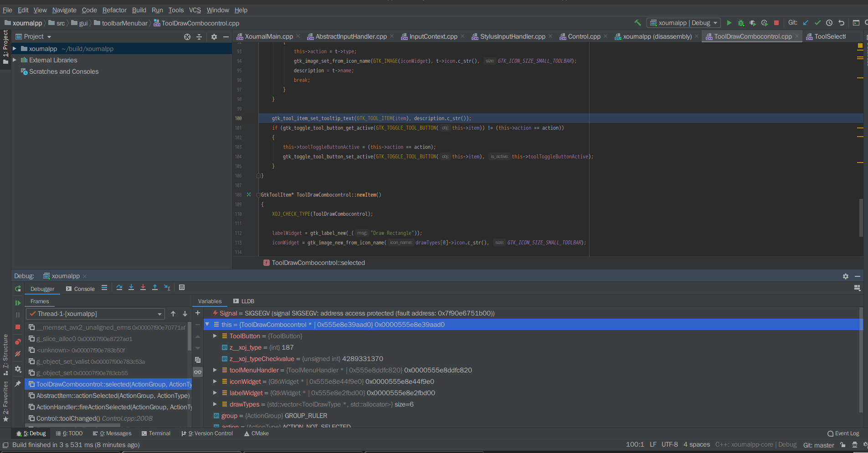Resume the program from the Debug sidebar
This screenshot has height=453, width=868.
pos(18,303)
